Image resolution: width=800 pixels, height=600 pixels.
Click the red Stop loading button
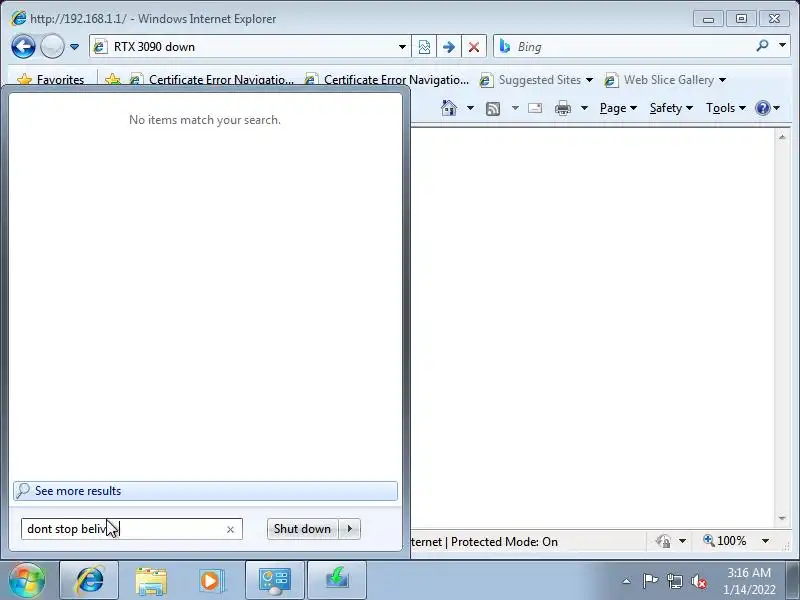click(x=474, y=47)
